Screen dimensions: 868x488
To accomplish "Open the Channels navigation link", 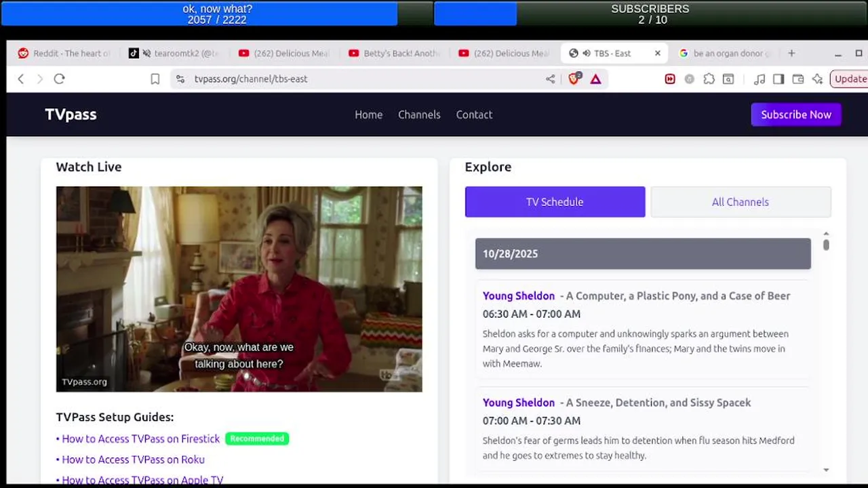I will click(419, 115).
